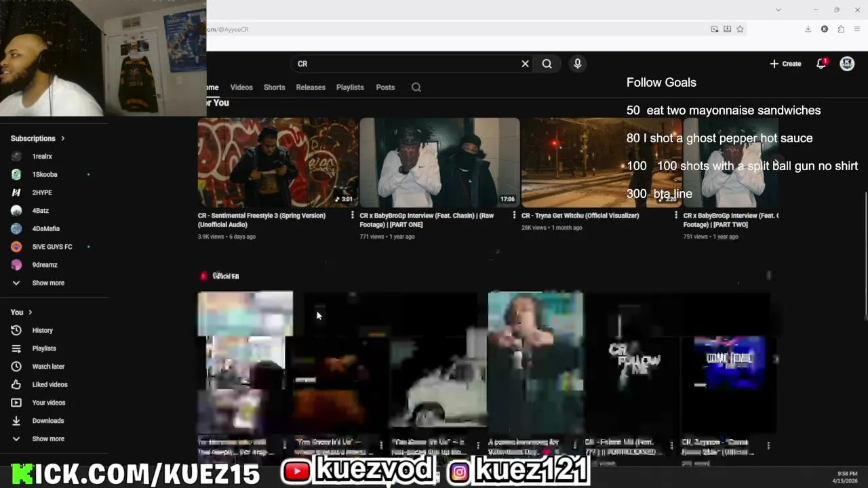The height and width of the screenshot is (488, 868).
Task: Open the account avatar menu
Action: (847, 64)
